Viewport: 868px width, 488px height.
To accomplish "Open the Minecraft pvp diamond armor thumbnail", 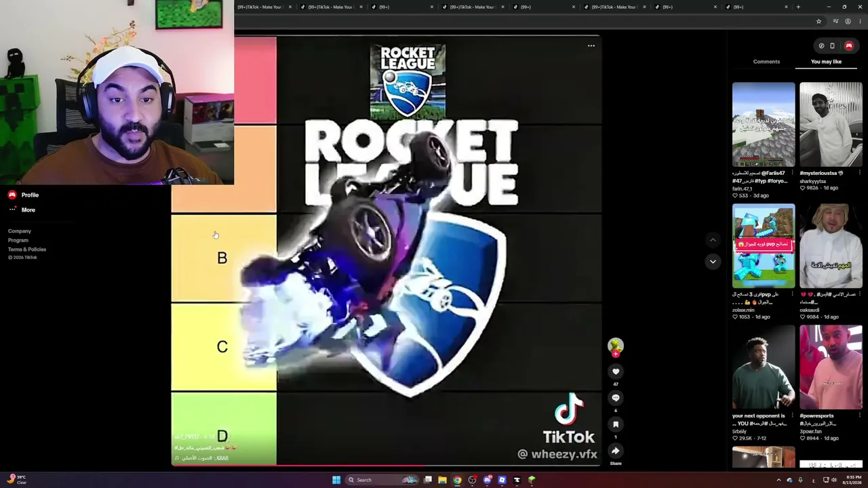I will coord(764,246).
